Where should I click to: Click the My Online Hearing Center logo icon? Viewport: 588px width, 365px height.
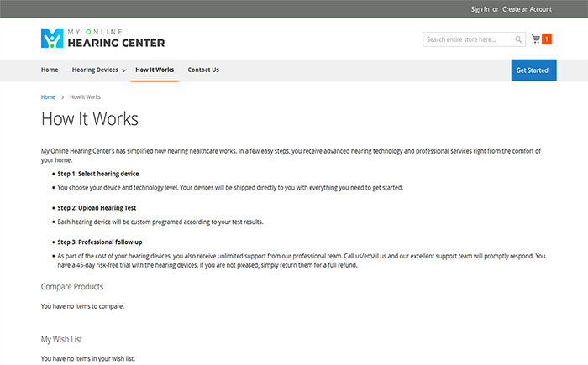[52, 39]
